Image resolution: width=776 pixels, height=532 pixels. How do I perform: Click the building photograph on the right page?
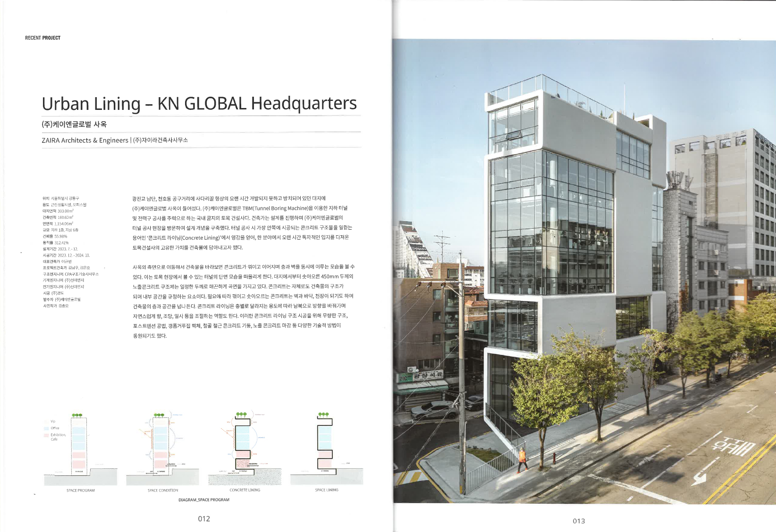click(x=584, y=271)
